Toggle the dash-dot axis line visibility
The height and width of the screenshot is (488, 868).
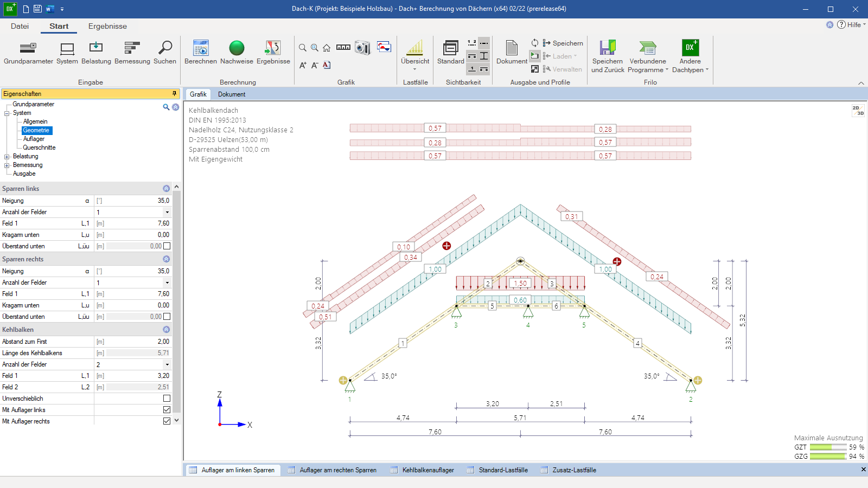(x=484, y=43)
